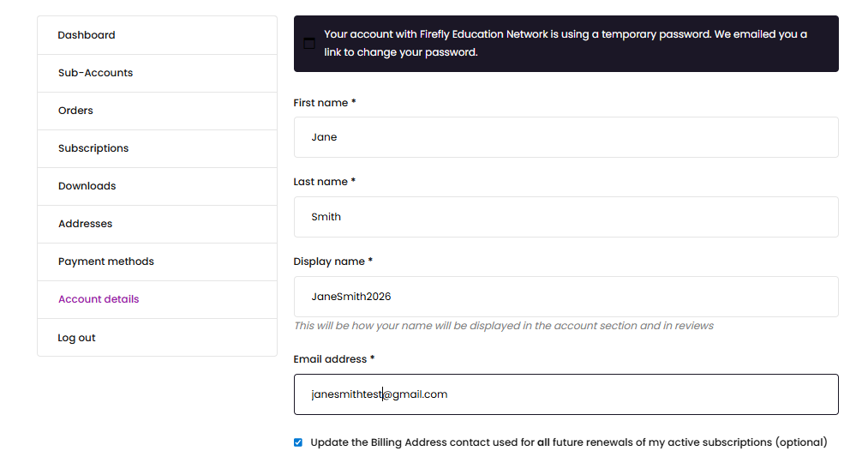868x469 pixels.
Task: Open the Downloads page
Action: (x=87, y=186)
